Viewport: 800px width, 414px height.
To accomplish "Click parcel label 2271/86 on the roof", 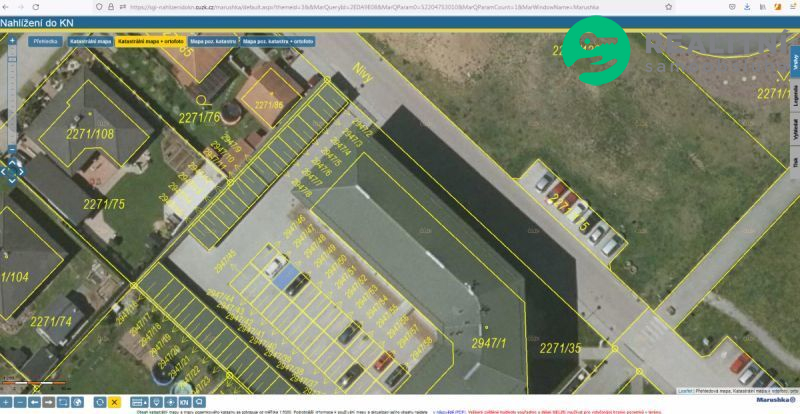I will click(269, 105).
